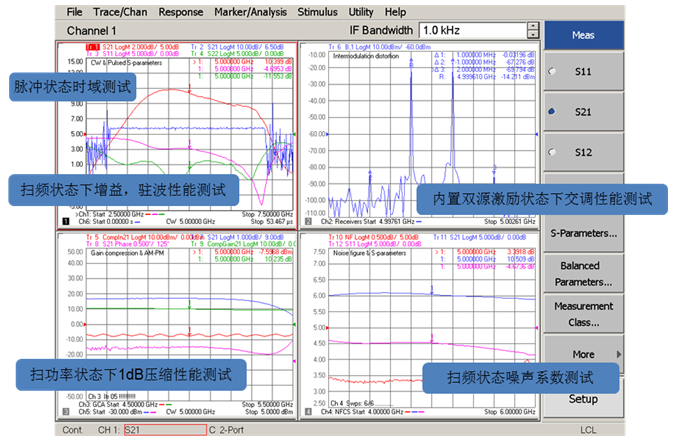This screenshot has width=676, height=442.
Task: Click window 4 number icon
Action: coord(308,412)
